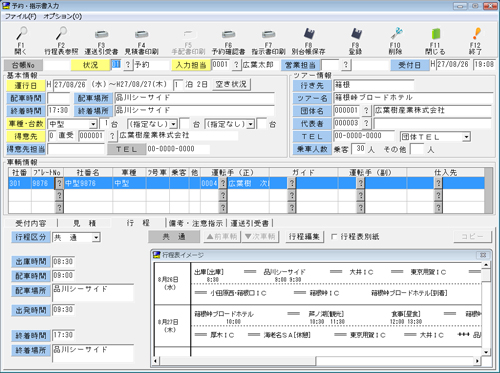Click the 行き先 field showing 箱根
The height and width of the screenshot is (373, 500).
coord(374,85)
